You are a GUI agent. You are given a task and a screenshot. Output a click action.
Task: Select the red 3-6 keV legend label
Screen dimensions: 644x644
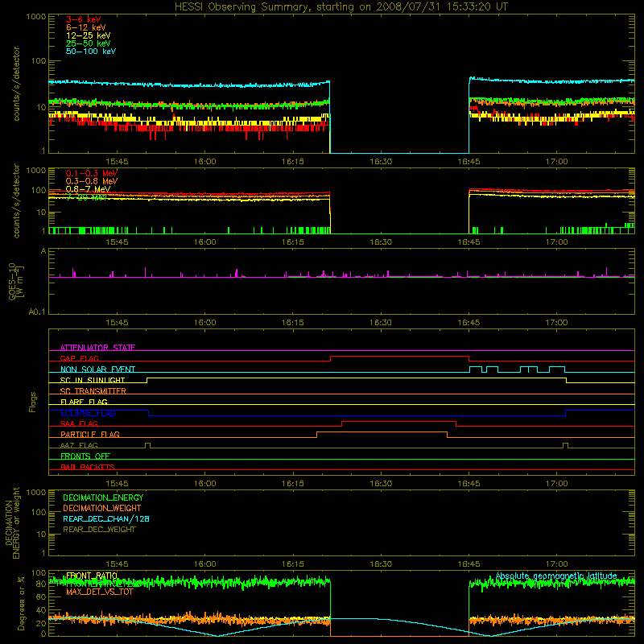pos(84,19)
